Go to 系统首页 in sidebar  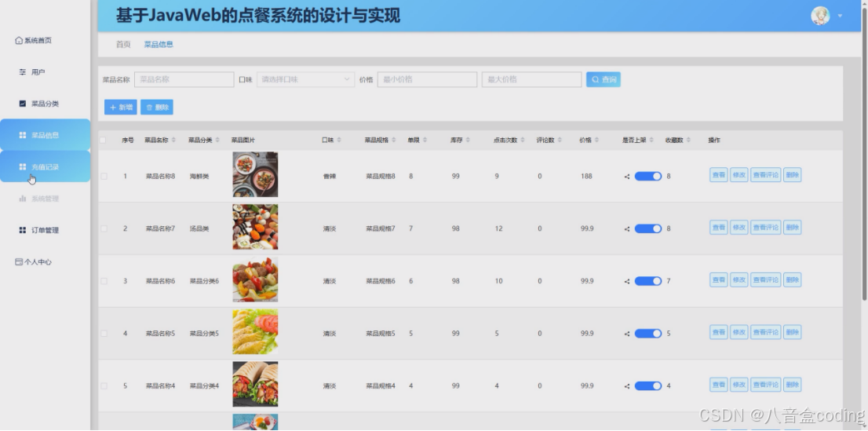(x=33, y=41)
